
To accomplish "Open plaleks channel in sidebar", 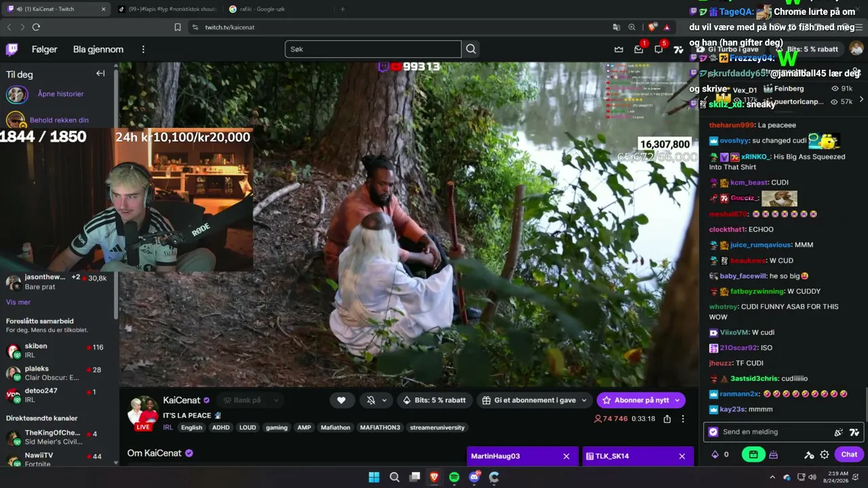I will 59,373.
